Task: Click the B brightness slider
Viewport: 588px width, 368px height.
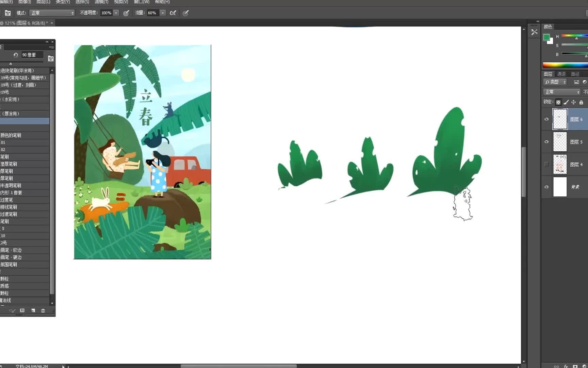Action: point(574,53)
